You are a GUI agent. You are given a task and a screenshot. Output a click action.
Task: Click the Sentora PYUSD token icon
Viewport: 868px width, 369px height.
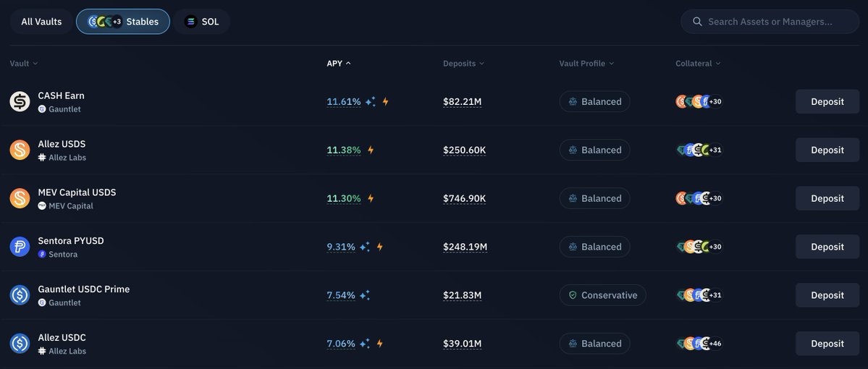click(20, 247)
